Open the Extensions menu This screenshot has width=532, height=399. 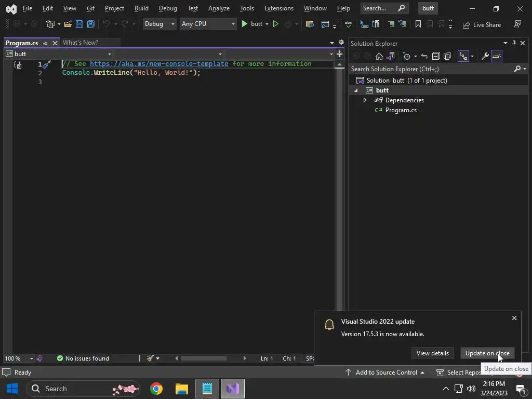279,8
